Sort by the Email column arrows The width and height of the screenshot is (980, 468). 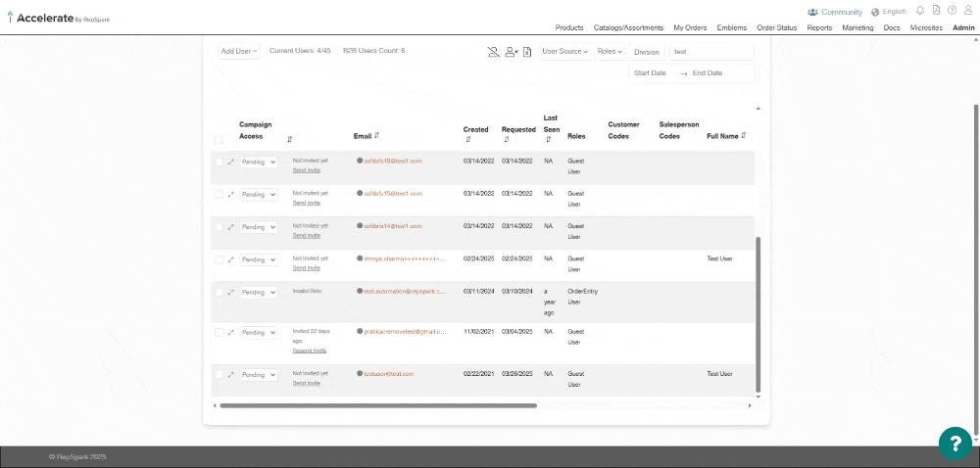click(x=377, y=135)
